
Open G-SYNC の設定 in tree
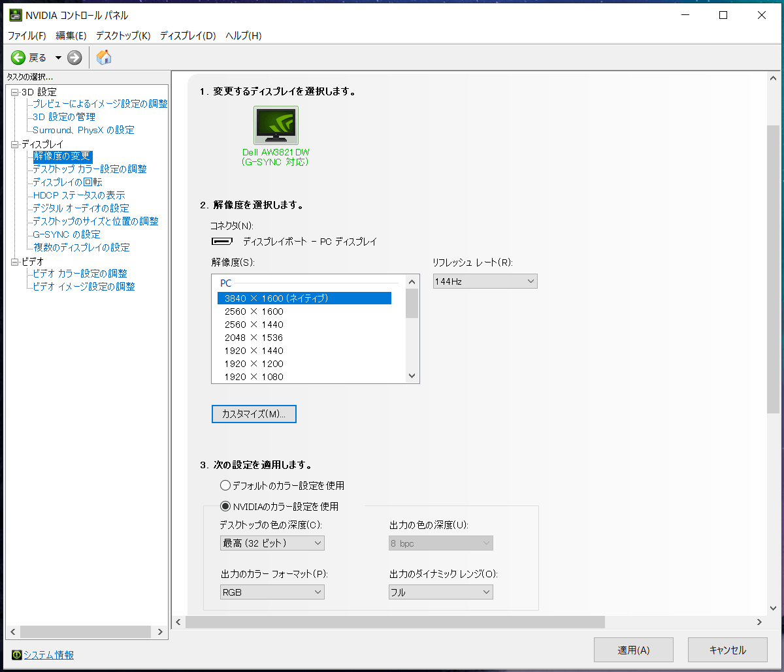(67, 234)
